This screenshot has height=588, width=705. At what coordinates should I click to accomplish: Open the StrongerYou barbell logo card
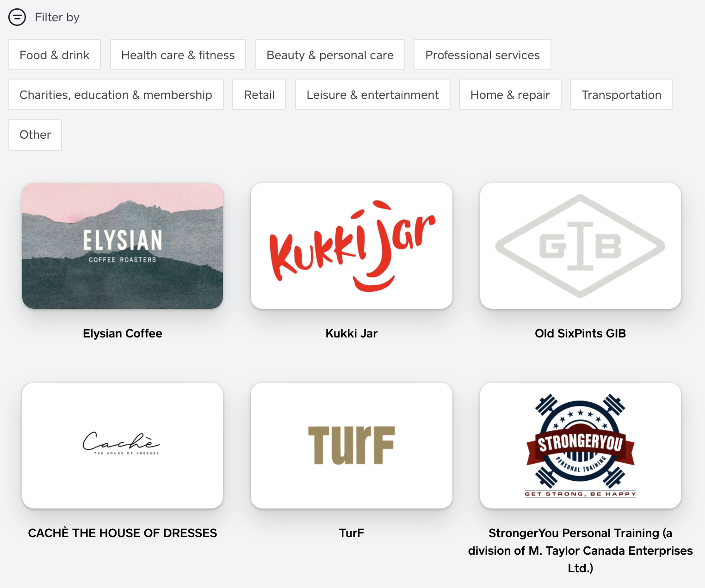point(581,446)
